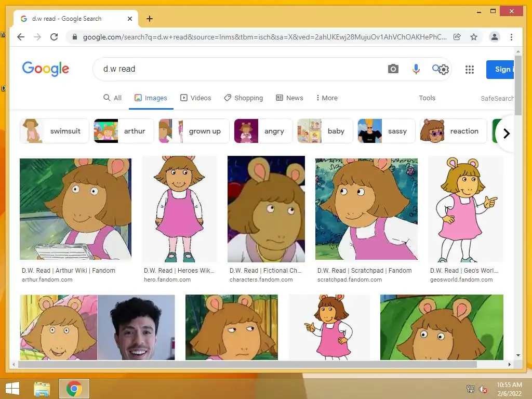
Task: Show more suggestion chips with the right arrow
Action: 506,134
